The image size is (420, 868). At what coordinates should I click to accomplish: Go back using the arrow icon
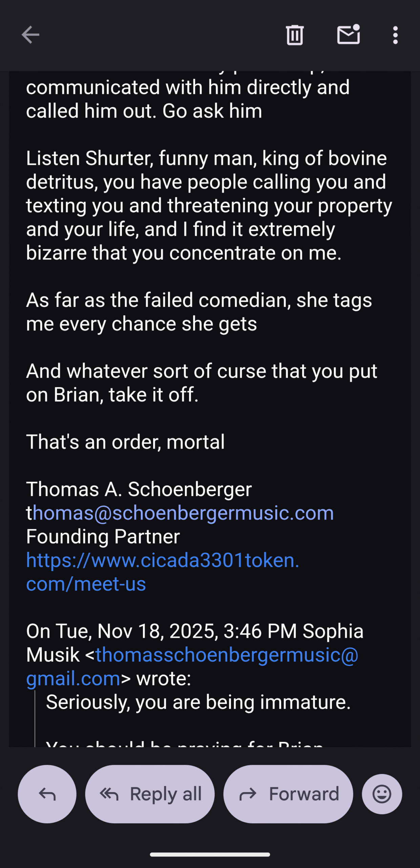coord(30,35)
